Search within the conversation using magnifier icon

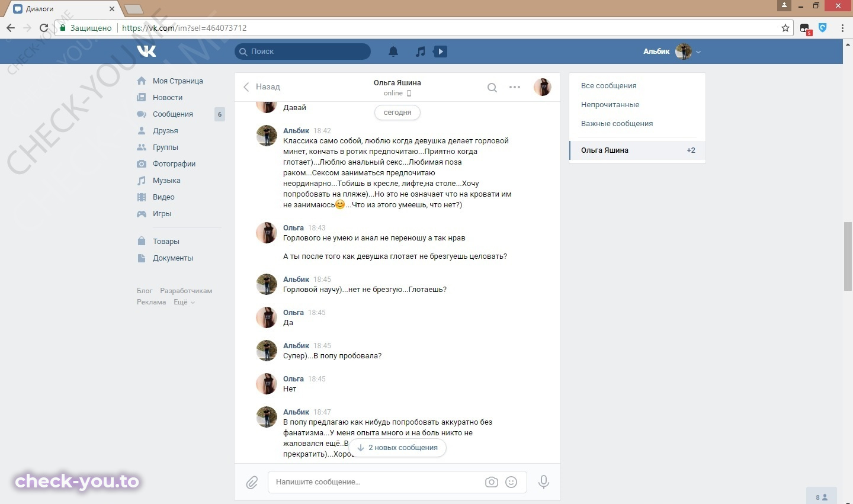click(x=492, y=88)
